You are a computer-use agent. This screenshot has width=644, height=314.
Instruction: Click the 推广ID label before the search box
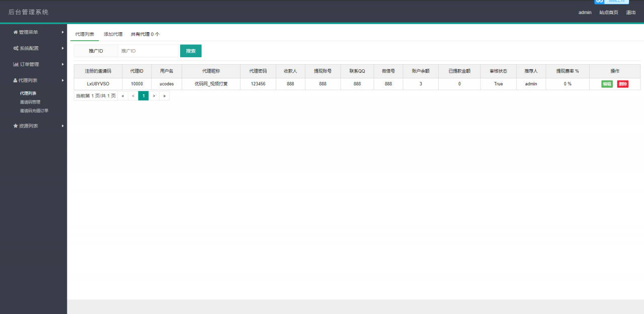pyautogui.click(x=96, y=51)
